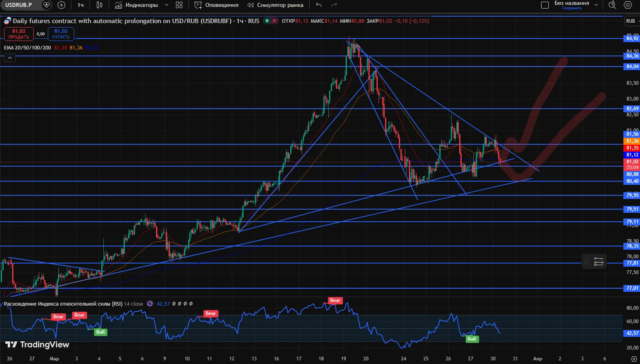Expand the Без названия layout dropdown

(x=596, y=5)
